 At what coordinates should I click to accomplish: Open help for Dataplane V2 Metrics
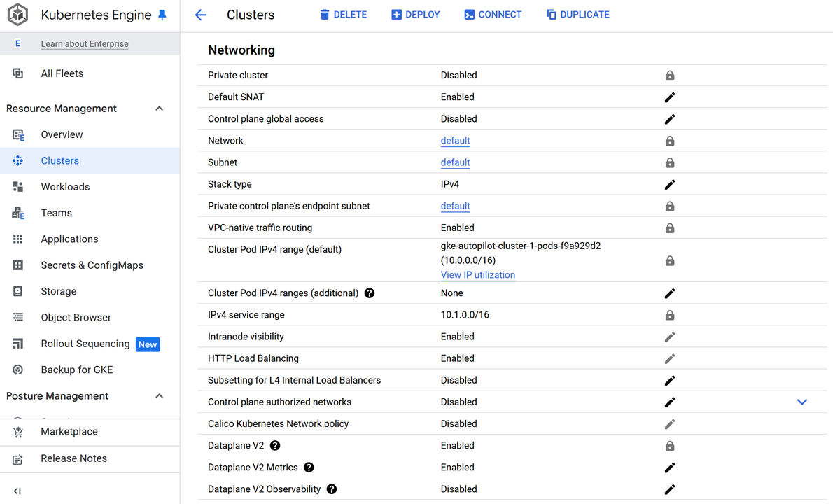point(309,468)
